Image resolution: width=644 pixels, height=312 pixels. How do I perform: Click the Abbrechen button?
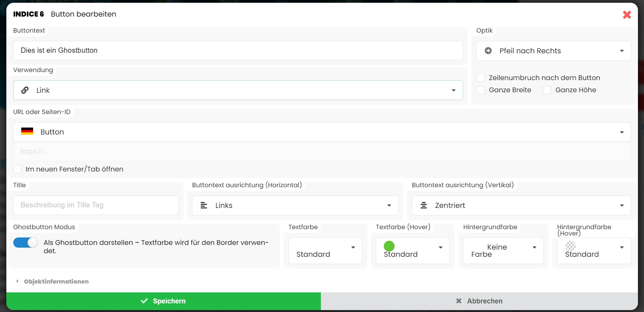tap(479, 301)
